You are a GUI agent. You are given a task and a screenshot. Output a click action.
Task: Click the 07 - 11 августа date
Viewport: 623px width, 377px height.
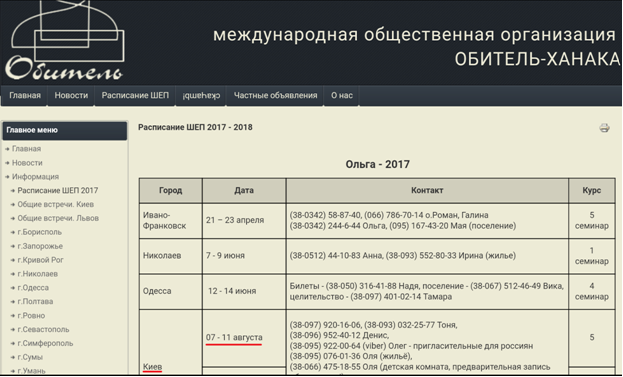(234, 337)
